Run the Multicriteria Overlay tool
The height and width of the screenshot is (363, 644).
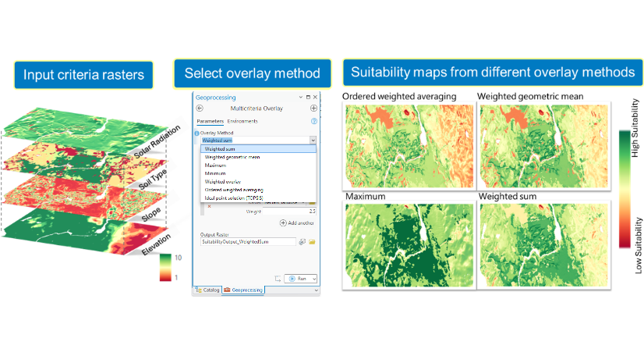pyautogui.click(x=299, y=279)
